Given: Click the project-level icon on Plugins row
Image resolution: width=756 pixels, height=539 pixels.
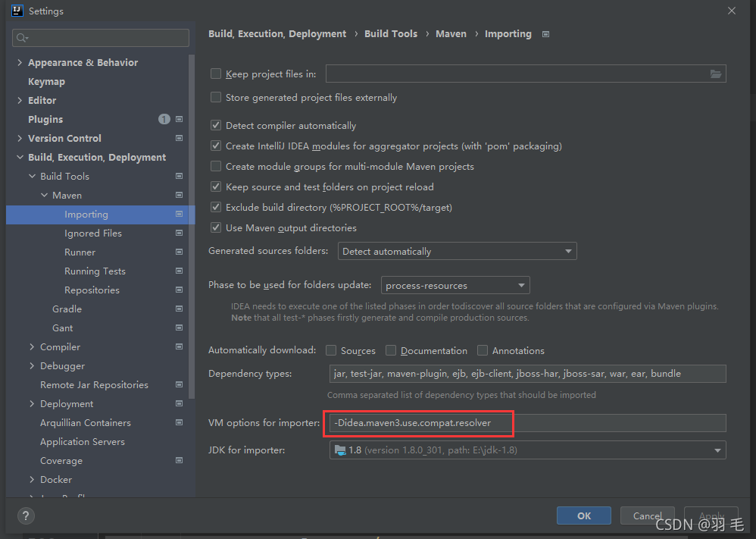Looking at the screenshot, I should click(x=180, y=119).
